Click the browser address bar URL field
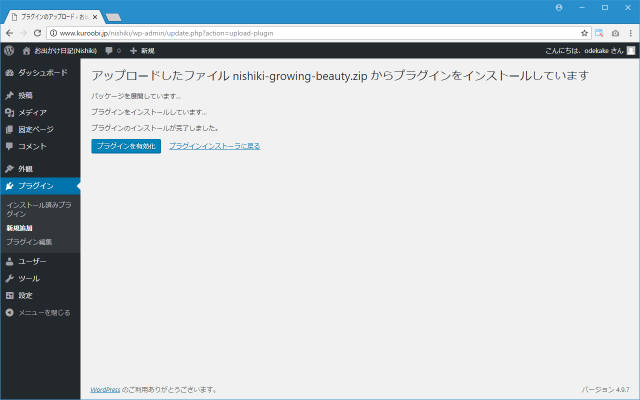 click(x=300, y=33)
